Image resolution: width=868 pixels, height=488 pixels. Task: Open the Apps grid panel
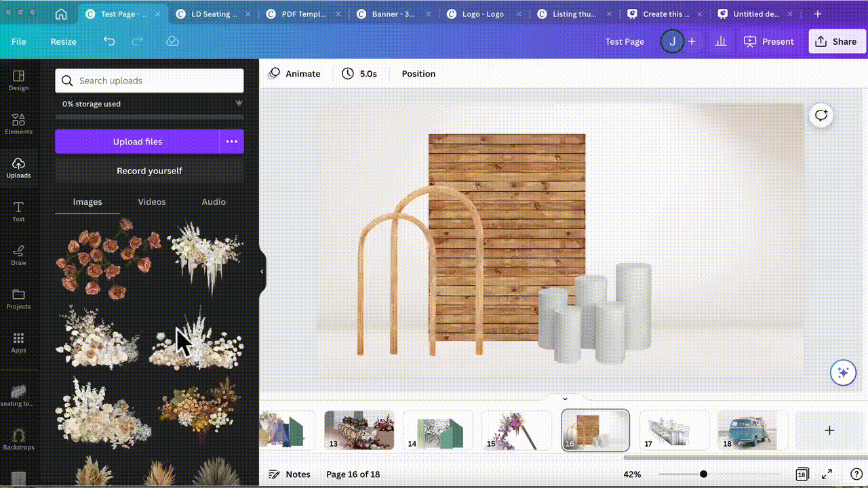[x=18, y=342]
